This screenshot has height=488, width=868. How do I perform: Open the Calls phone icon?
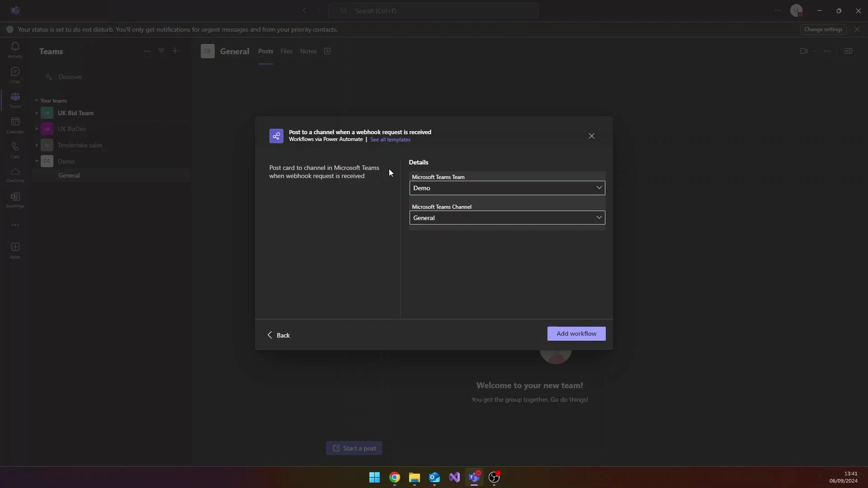pos(15,150)
